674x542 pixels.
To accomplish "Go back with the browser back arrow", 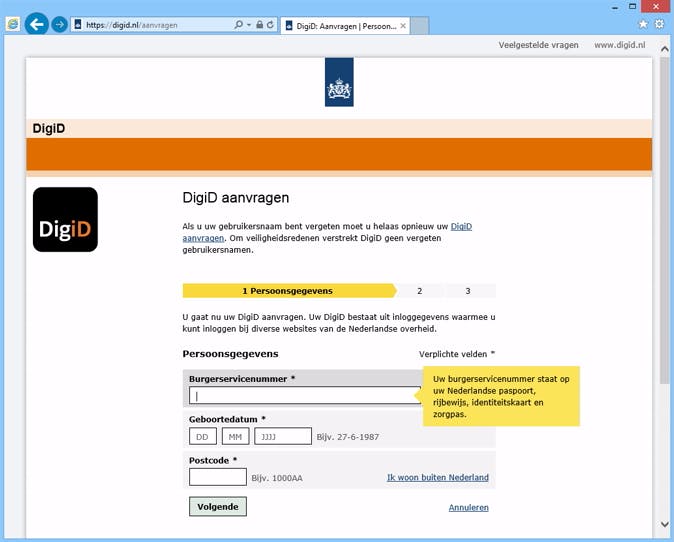I will (37, 24).
